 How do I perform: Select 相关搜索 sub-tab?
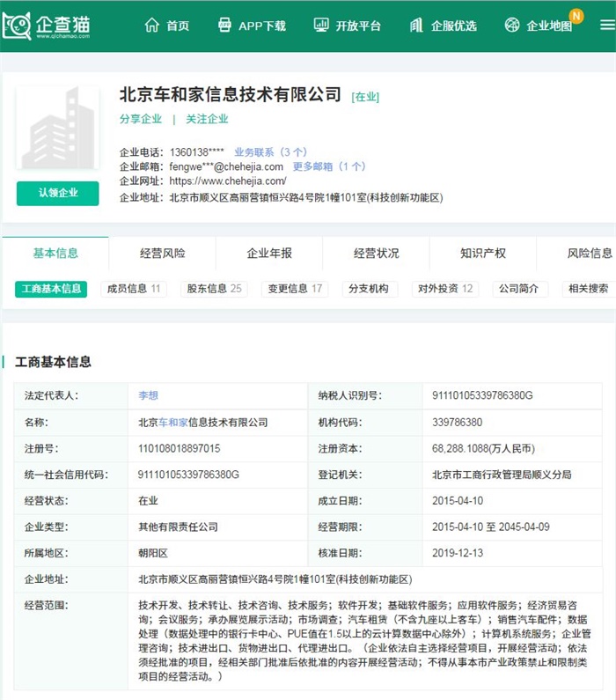(x=589, y=289)
